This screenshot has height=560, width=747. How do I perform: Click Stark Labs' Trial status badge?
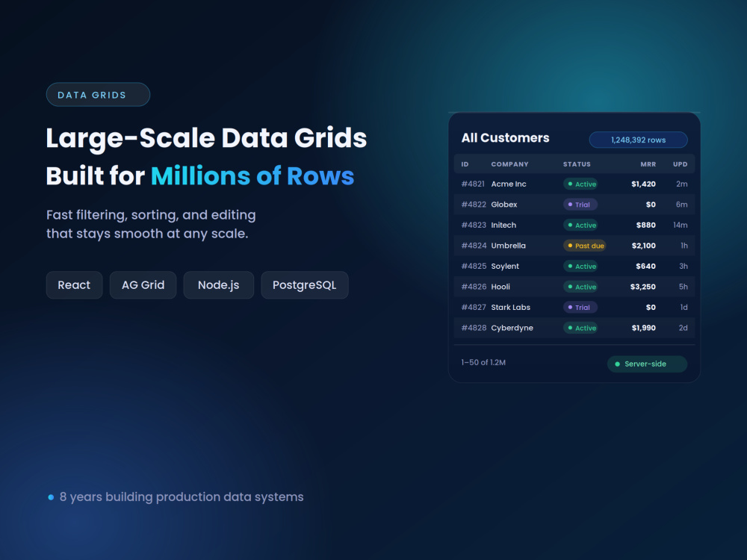[x=580, y=307]
